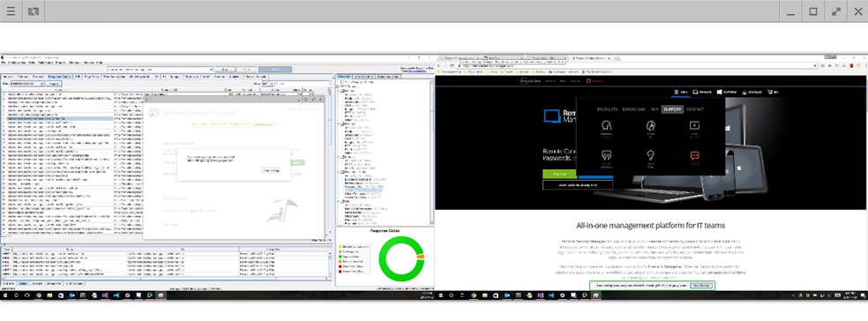Click Stop Sharing in the dialog
Screen dimensions: 868x321
click(270, 170)
